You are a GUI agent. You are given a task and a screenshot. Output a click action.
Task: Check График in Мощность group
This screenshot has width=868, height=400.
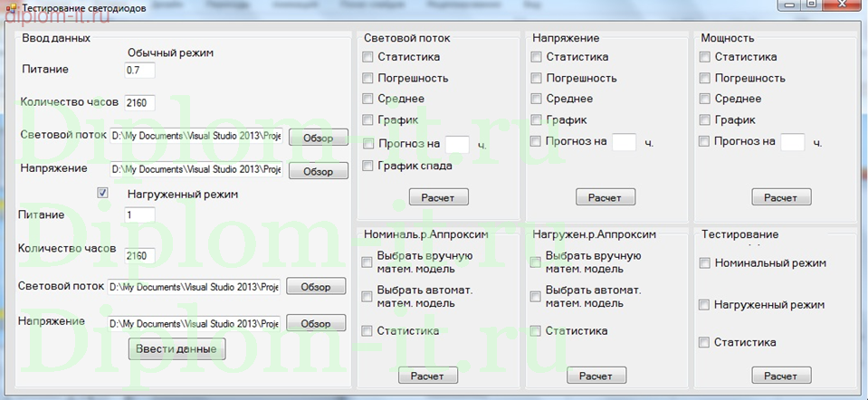(x=704, y=119)
